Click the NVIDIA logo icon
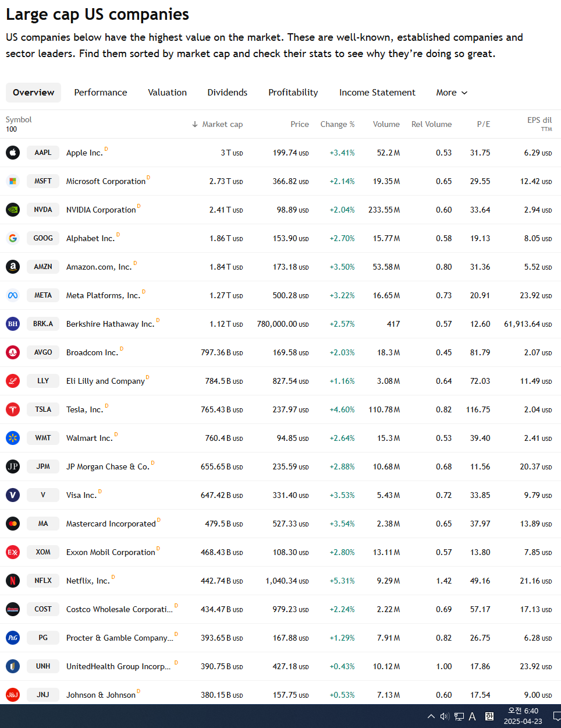This screenshot has width=561, height=728. coord(13,210)
